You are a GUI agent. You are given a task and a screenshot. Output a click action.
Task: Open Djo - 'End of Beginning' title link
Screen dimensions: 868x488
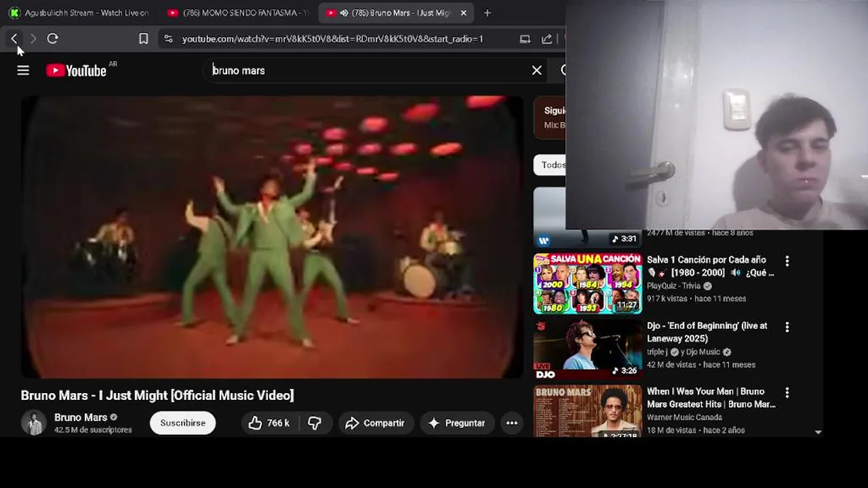pyautogui.click(x=707, y=331)
